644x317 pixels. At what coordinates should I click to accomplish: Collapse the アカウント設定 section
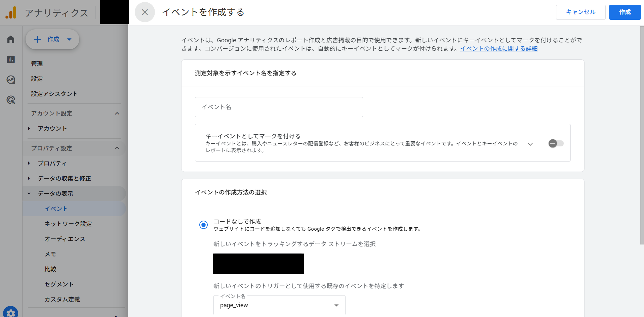click(x=117, y=114)
